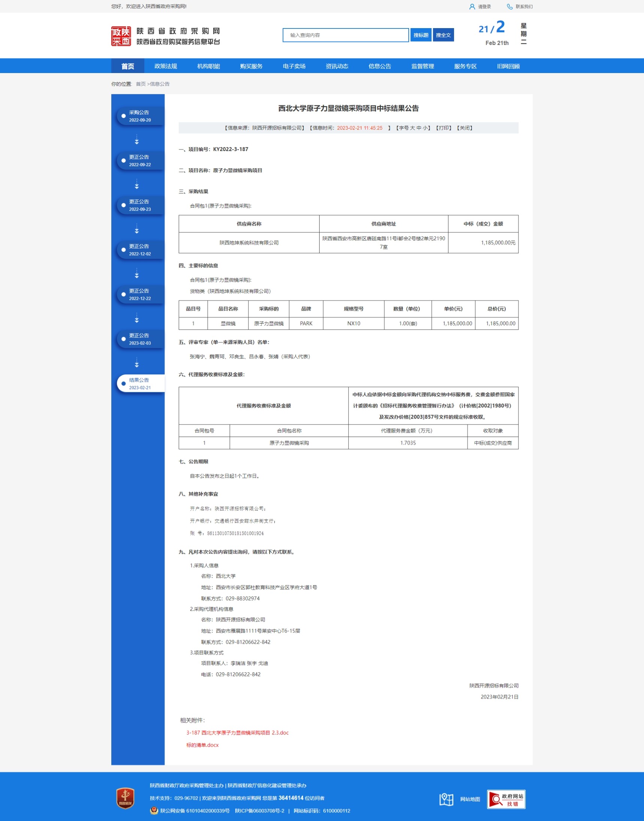
Task: Click the party emblem icon in footer
Action: [125, 798]
